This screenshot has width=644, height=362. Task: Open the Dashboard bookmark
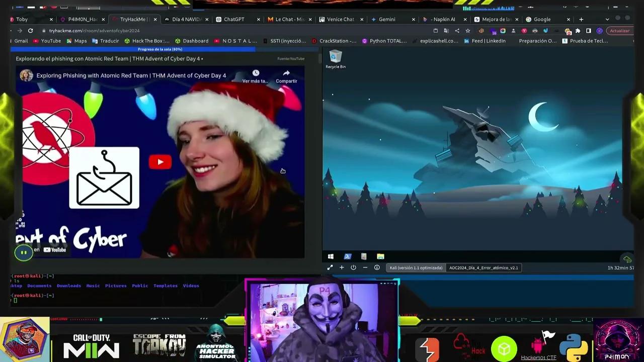coord(192,41)
